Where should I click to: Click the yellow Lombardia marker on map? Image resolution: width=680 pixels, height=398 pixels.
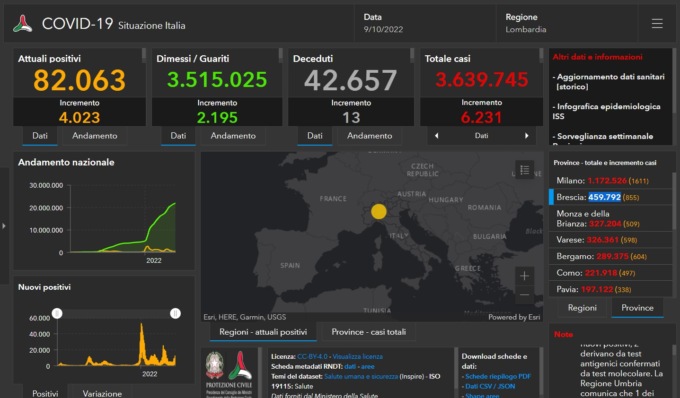coord(379,212)
